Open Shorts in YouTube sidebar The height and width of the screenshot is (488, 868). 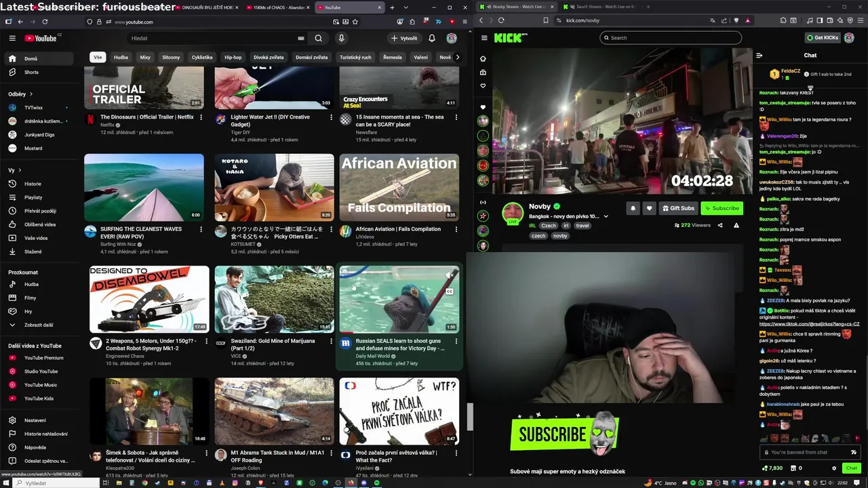point(31,72)
